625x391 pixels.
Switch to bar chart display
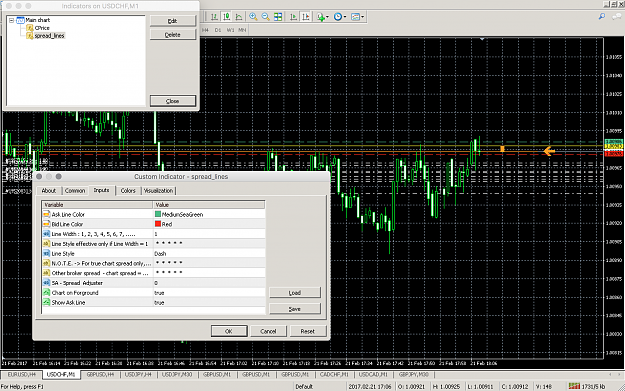point(214,17)
